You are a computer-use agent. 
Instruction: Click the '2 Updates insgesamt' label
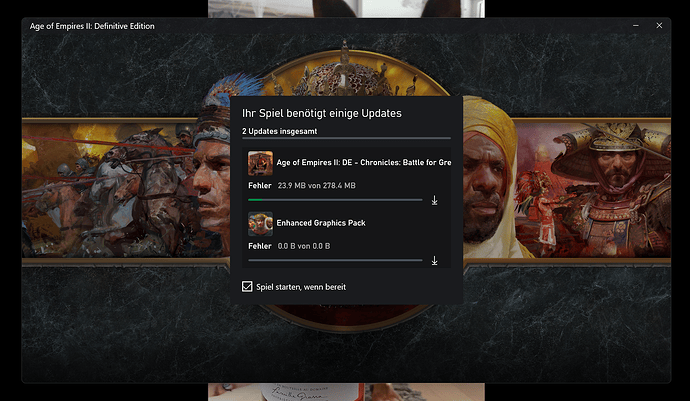coord(279,131)
